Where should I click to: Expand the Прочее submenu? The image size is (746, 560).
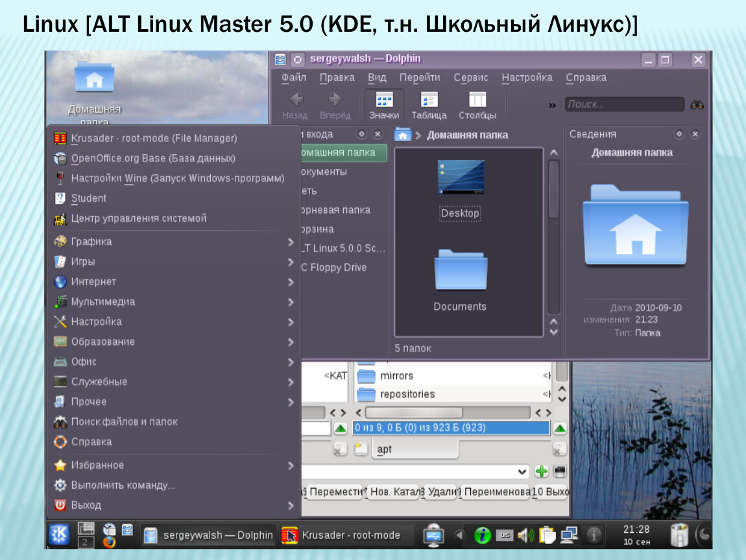tap(174, 401)
